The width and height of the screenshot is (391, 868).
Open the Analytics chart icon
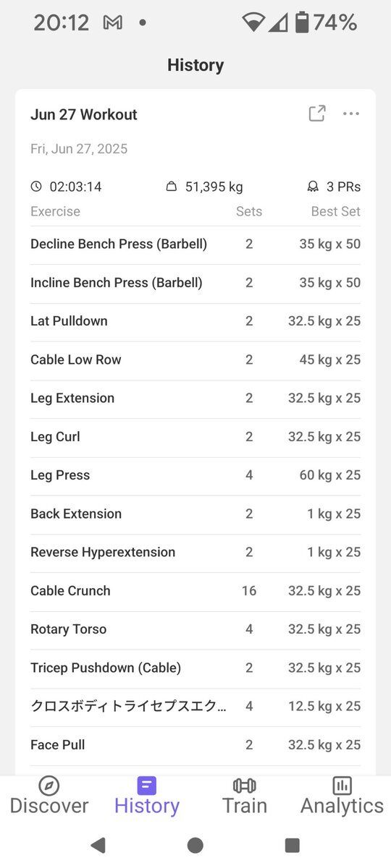click(342, 786)
